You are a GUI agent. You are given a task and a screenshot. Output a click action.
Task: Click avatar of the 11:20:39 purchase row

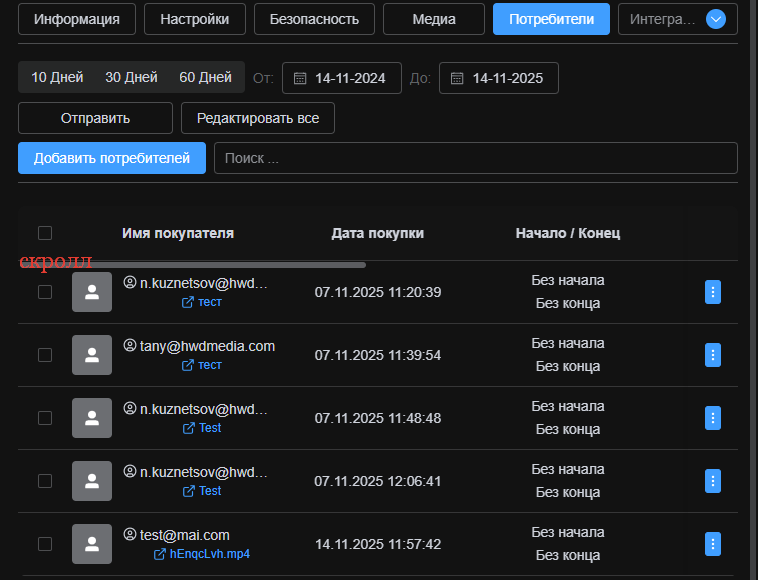[x=92, y=292]
